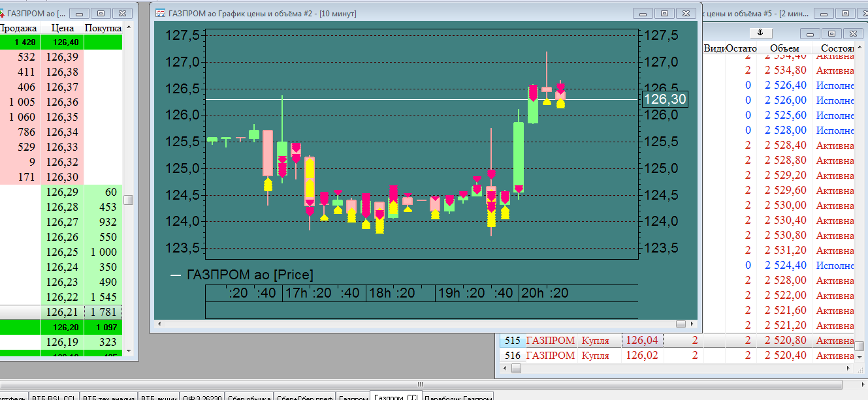This screenshot has height=400, width=868.
Task: Click the chart window title bar icon
Action: point(160,13)
